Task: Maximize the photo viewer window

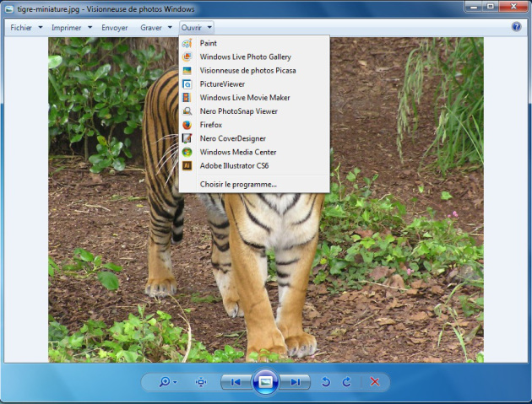Action: pos(491,7)
